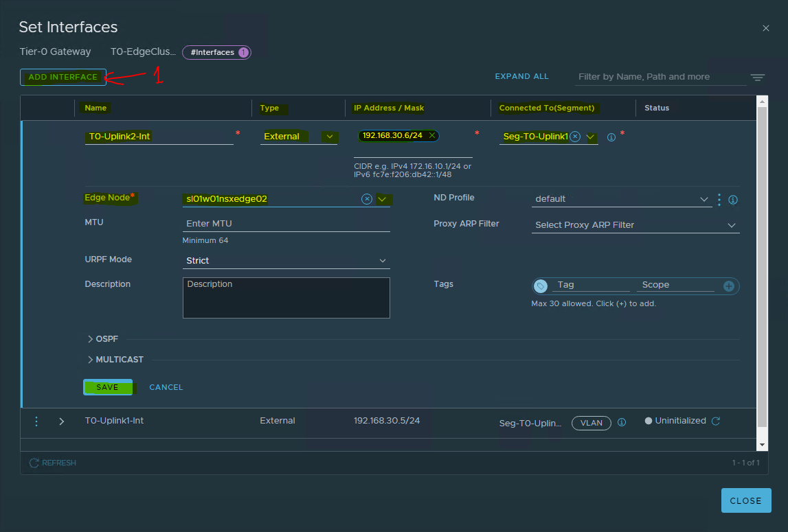This screenshot has height=532, width=788.
Task: Open ND Profile three-dot options menu
Action: [719, 200]
